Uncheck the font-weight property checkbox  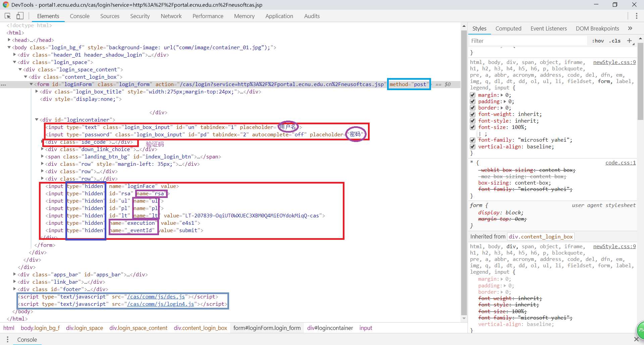point(473,114)
